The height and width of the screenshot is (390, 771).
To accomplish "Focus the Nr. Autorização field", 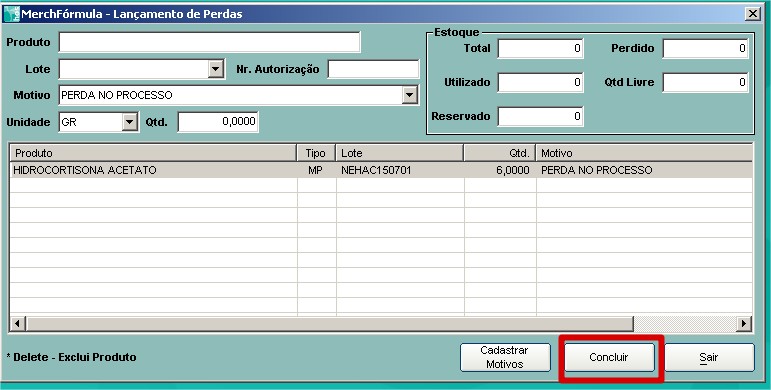I will click(373, 69).
